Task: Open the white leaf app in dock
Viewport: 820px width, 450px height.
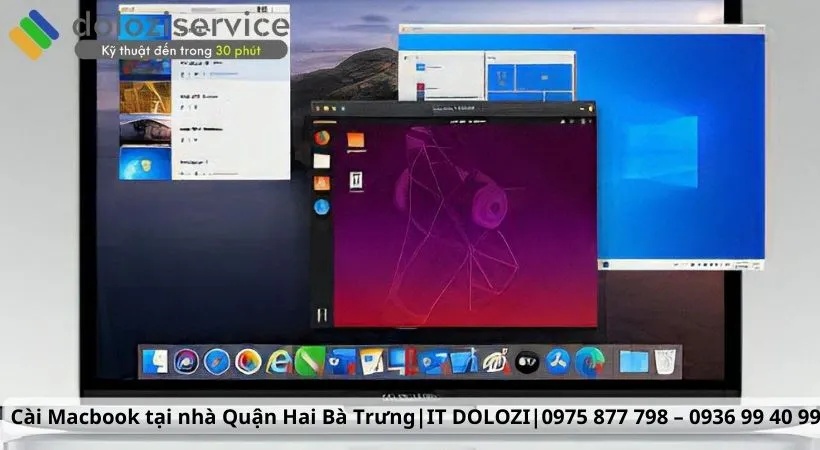Action: [495, 362]
